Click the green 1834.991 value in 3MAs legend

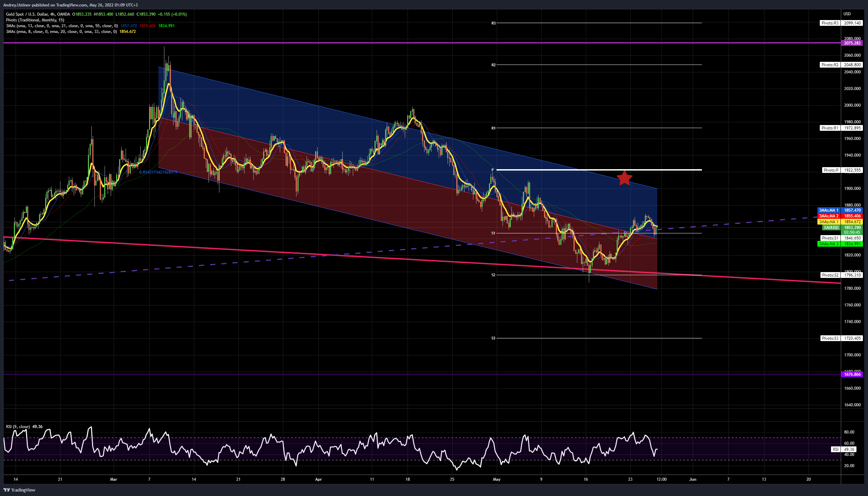[x=166, y=25]
